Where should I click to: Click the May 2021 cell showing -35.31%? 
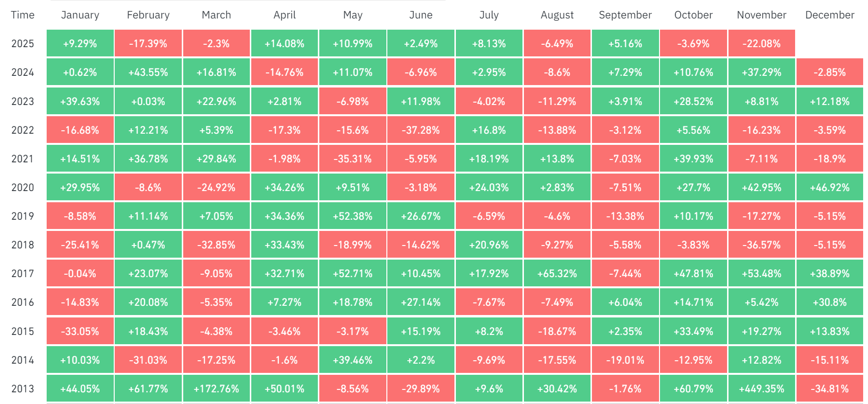(353, 159)
